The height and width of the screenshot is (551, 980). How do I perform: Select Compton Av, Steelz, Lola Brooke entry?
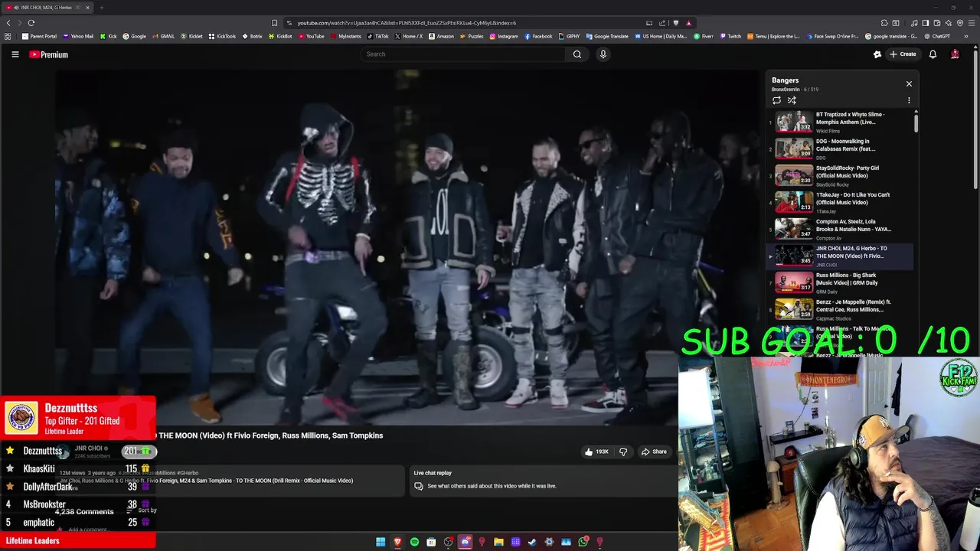point(840,229)
